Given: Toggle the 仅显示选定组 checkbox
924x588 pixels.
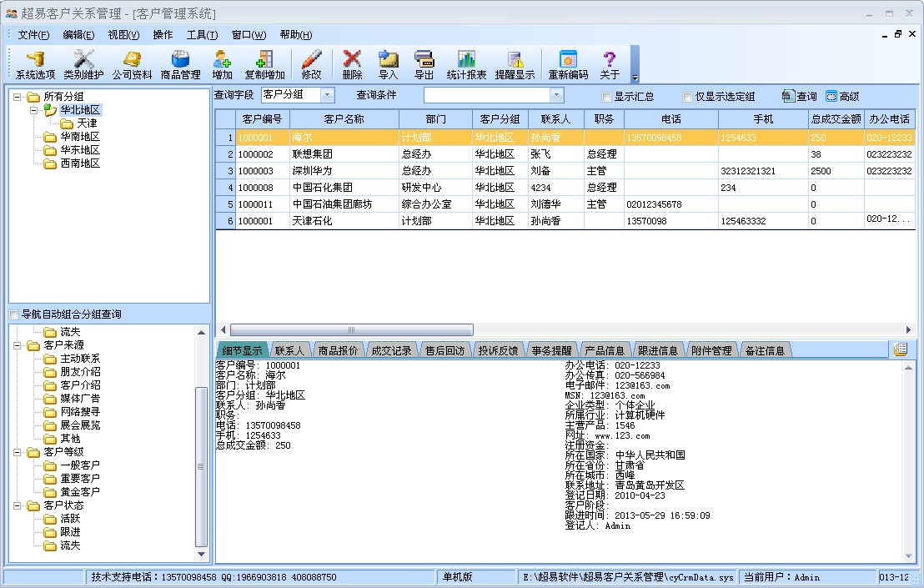Looking at the screenshot, I should [687, 97].
